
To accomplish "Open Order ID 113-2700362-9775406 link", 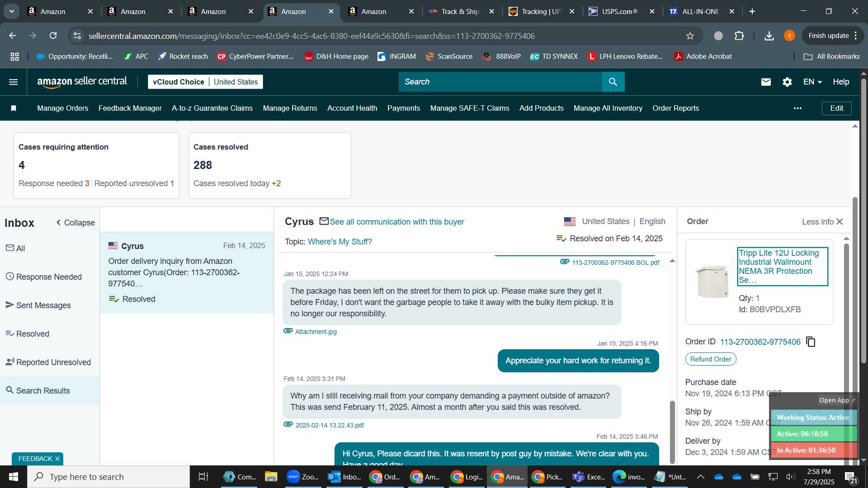I will 760,342.
